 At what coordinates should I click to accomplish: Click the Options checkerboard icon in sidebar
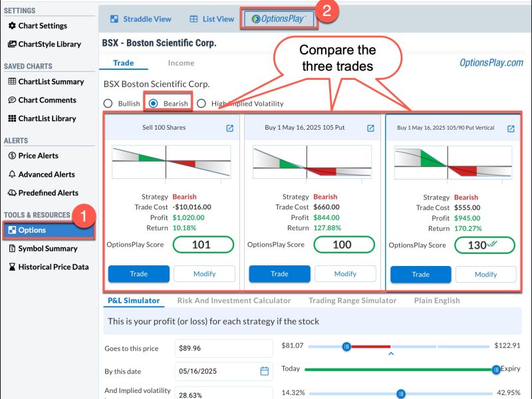click(12, 230)
